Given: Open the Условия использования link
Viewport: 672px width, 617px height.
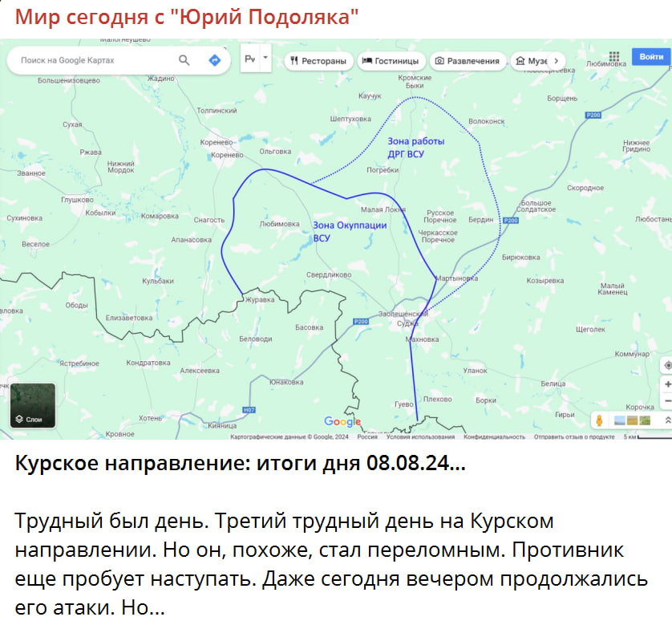Looking at the screenshot, I should coord(420,436).
